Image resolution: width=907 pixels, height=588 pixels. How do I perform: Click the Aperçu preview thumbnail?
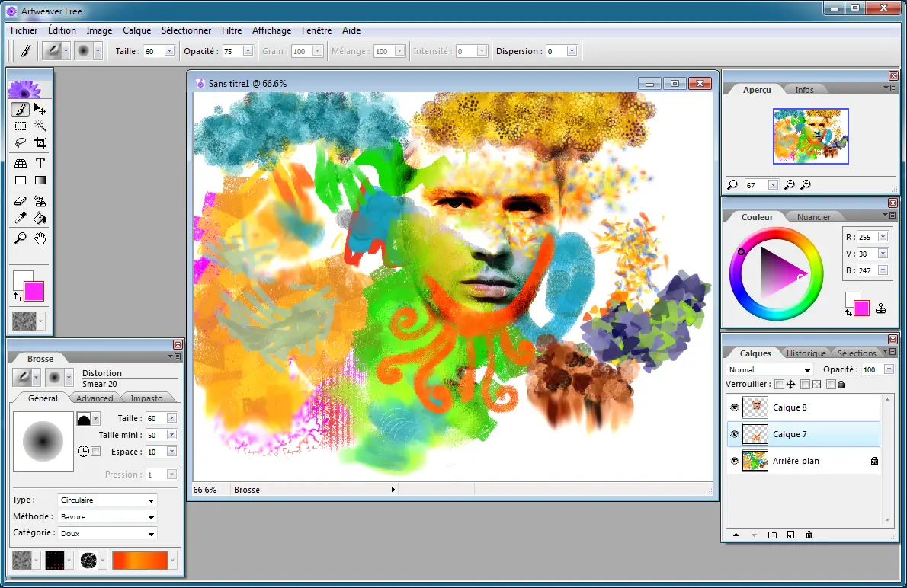click(810, 136)
